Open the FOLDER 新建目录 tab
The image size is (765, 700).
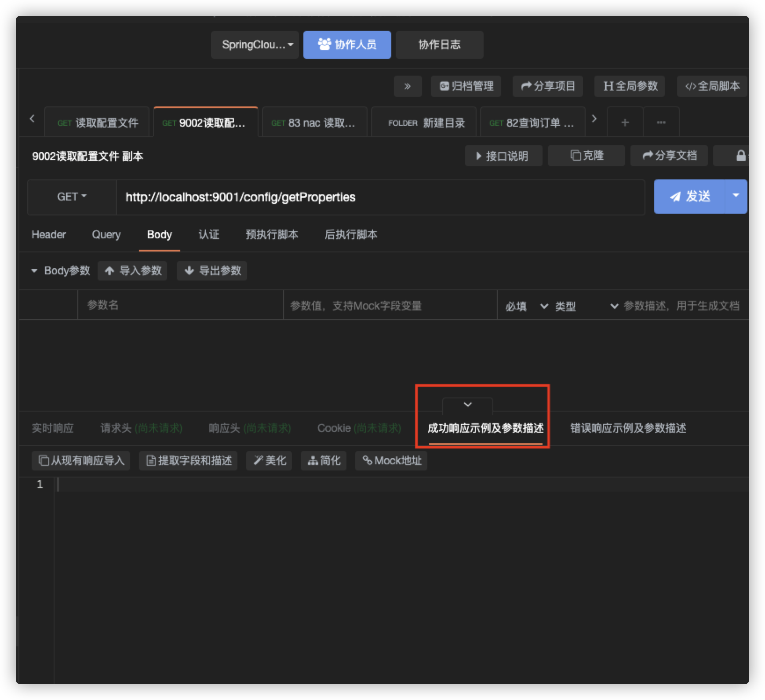point(424,123)
